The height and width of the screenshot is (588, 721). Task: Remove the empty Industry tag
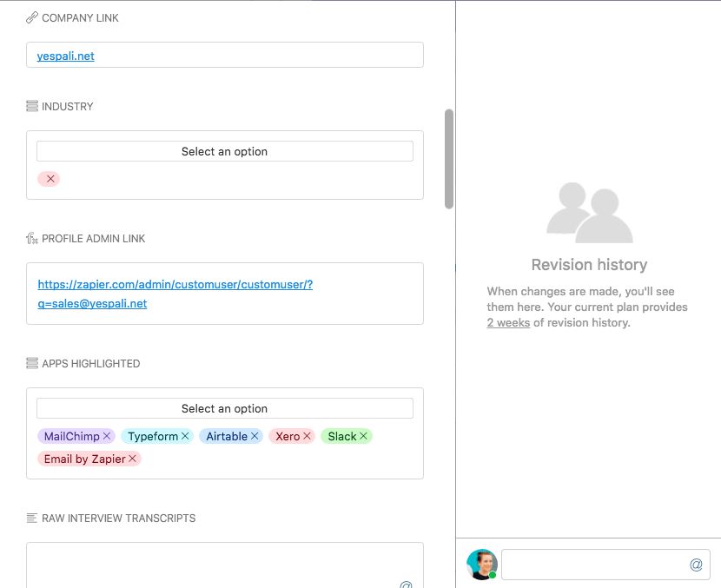pyautogui.click(x=50, y=179)
